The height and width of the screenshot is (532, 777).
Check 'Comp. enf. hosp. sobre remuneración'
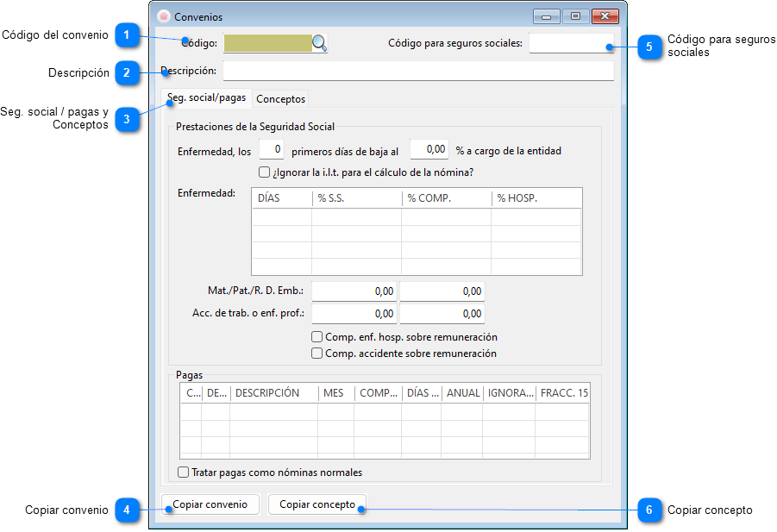pos(317,337)
